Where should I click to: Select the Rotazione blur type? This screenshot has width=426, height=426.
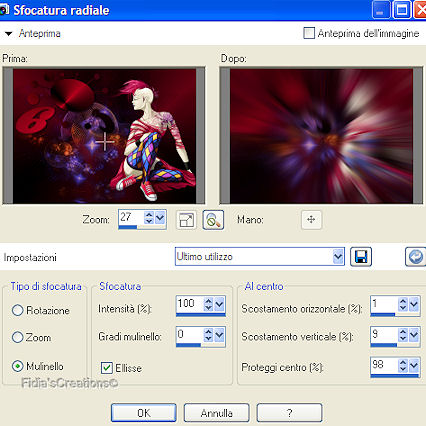click(17, 310)
